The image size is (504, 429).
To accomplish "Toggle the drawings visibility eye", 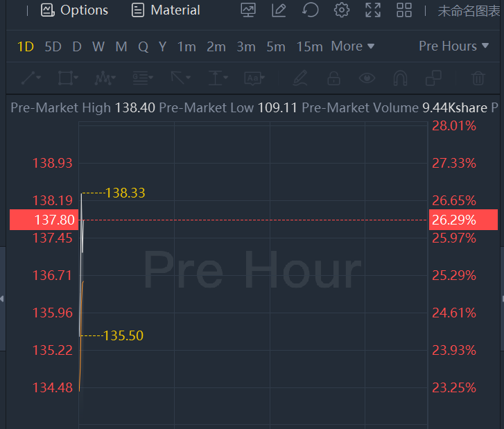I will (367, 78).
